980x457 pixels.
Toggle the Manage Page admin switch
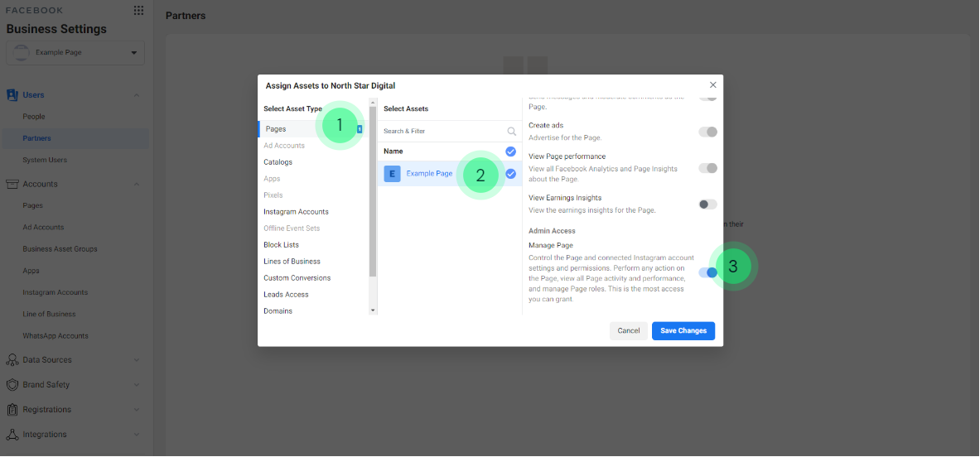[708, 272]
